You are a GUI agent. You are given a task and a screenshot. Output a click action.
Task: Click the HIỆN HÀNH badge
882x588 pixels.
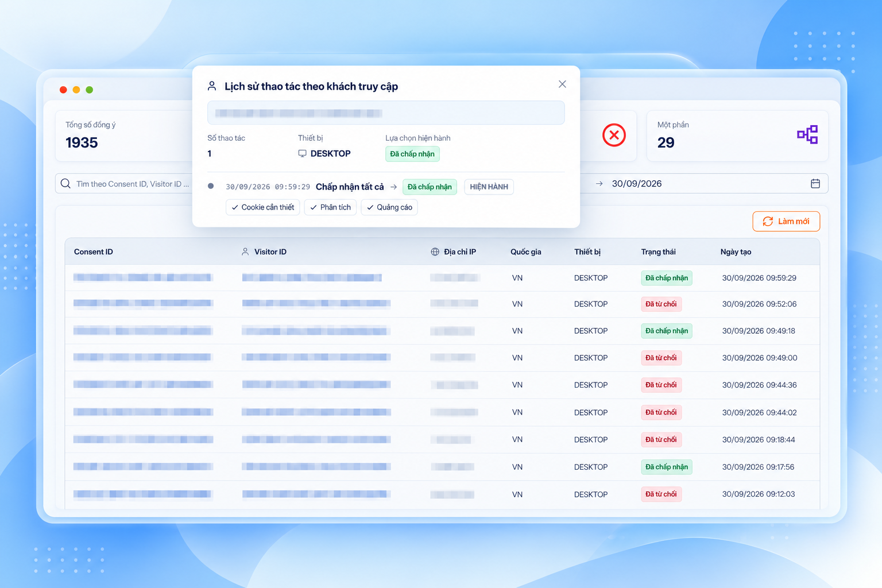click(x=489, y=187)
